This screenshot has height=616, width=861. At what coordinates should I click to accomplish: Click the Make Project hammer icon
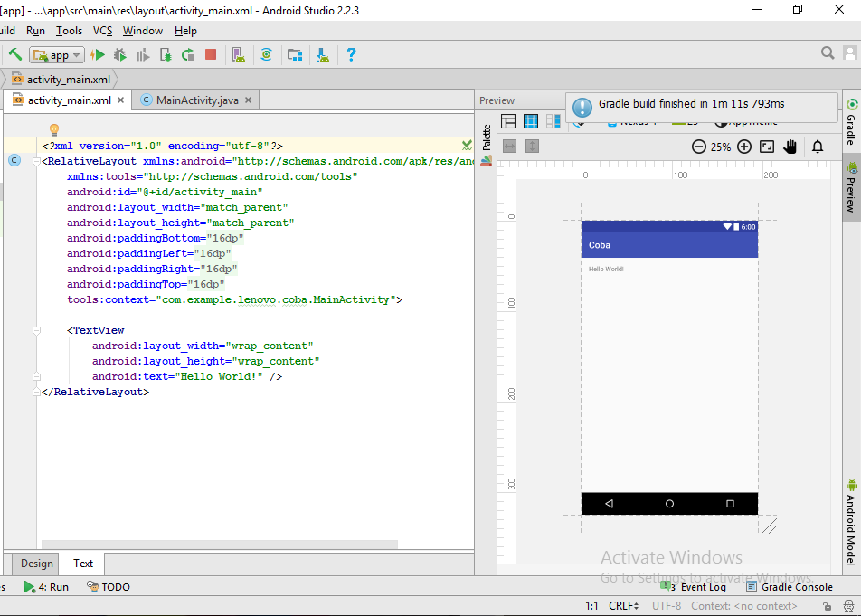[x=15, y=55]
